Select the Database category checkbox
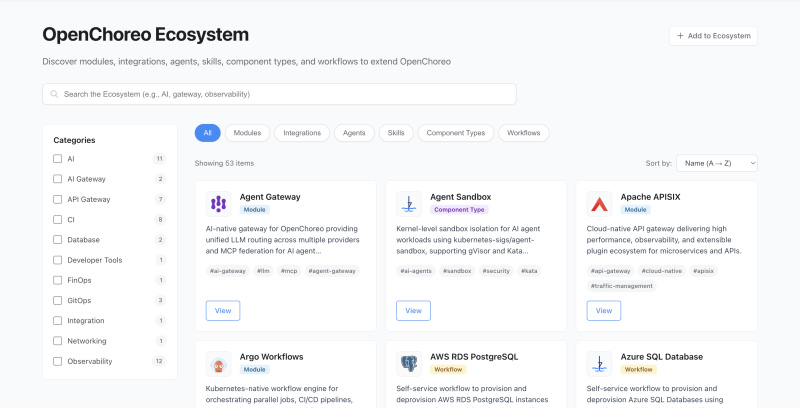The image size is (800, 408). coord(58,240)
